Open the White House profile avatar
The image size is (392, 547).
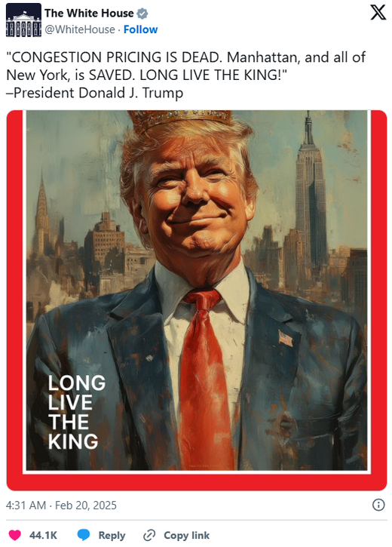point(23,20)
